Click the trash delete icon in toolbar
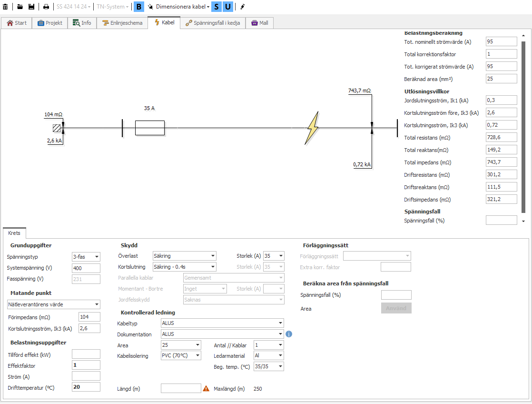Screen dimensions: 532x404 click(x=6, y=7)
